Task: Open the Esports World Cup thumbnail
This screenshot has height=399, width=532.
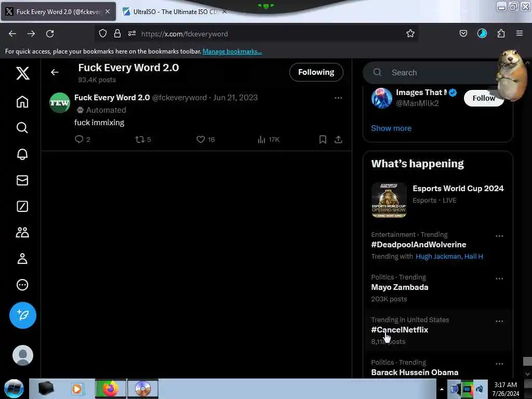Action: pyautogui.click(x=389, y=200)
